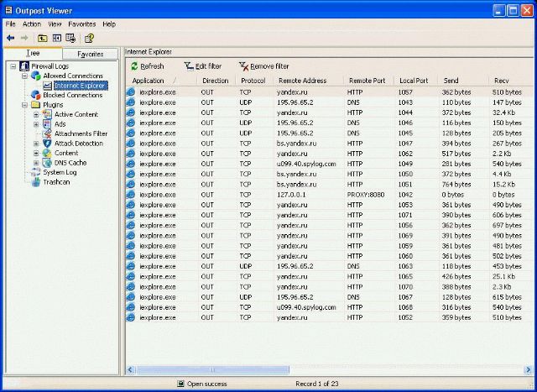Click the Help toolbar icon with question mark
This screenshot has width=537, height=392.
pyautogui.click(x=89, y=38)
